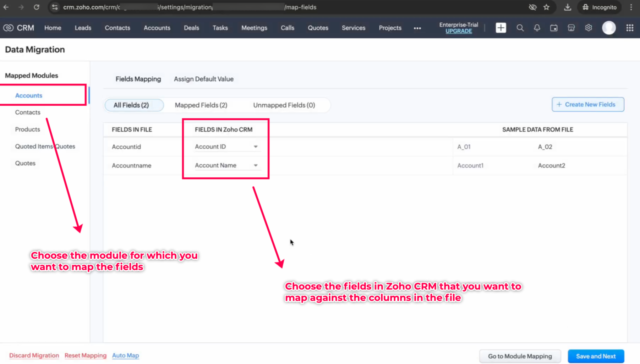This screenshot has width=640, height=364.
Task: Open the site information icon in address bar
Action: [x=55, y=7]
